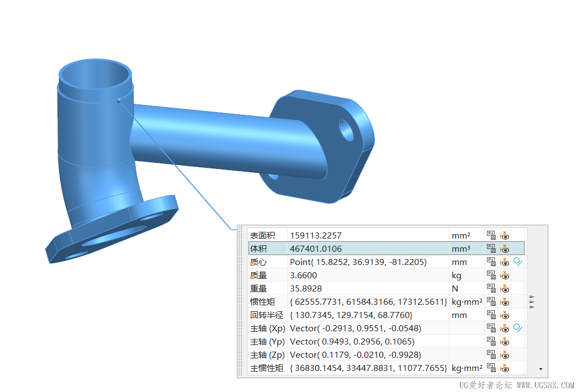Click the gyration radius value starting with 130.7345
The height and width of the screenshot is (392, 577).
(x=351, y=315)
